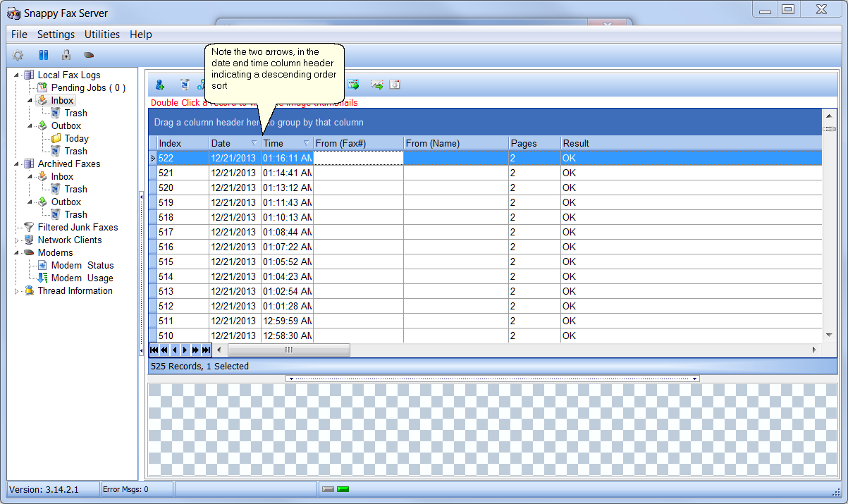The image size is (848, 504).
Task: Click the Modem Usage arrow icon
Action: (42, 278)
